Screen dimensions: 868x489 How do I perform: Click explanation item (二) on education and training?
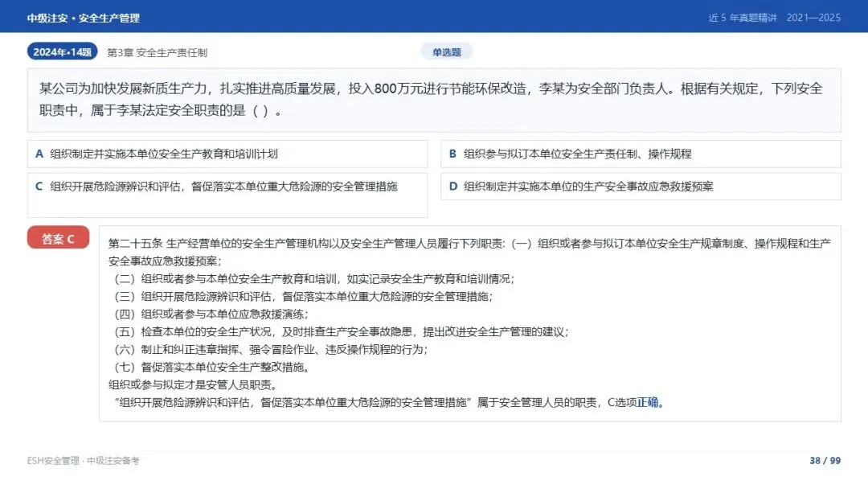[314, 278]
